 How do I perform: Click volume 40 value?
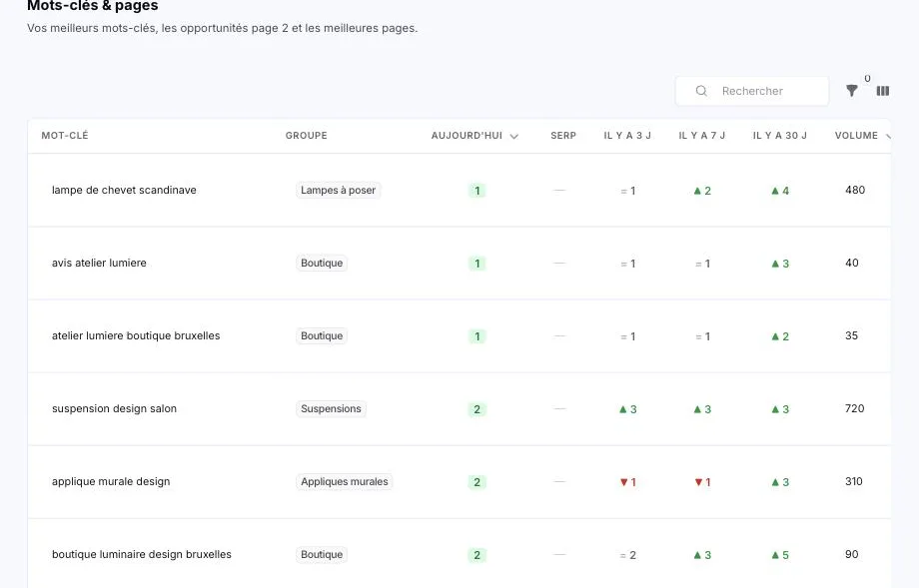(852, 263)
